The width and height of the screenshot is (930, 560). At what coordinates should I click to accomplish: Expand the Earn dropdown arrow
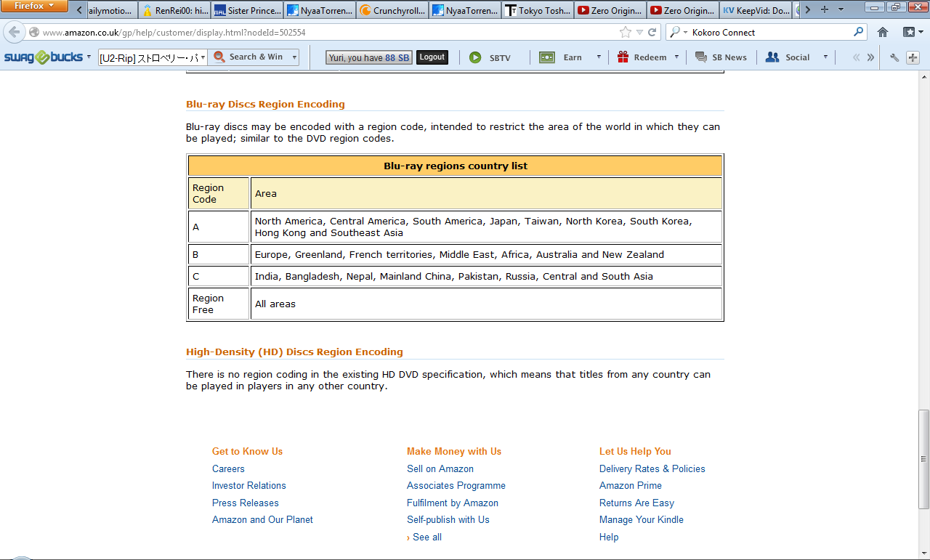click(x=599, y=57)
